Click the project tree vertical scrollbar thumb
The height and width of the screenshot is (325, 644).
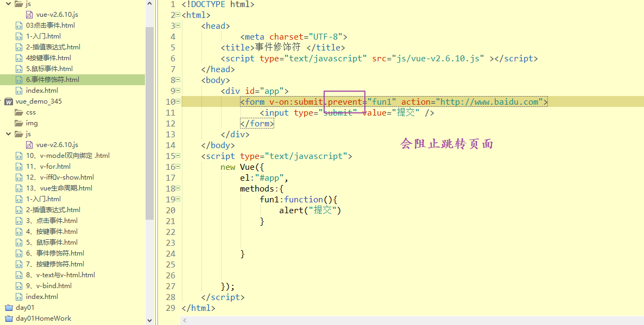click(149, 123)
